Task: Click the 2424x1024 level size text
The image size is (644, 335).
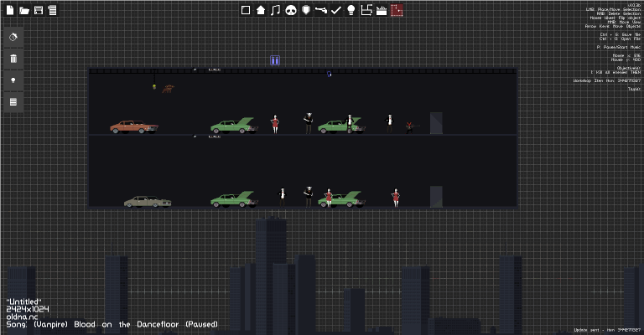Action: click(28, 309)
